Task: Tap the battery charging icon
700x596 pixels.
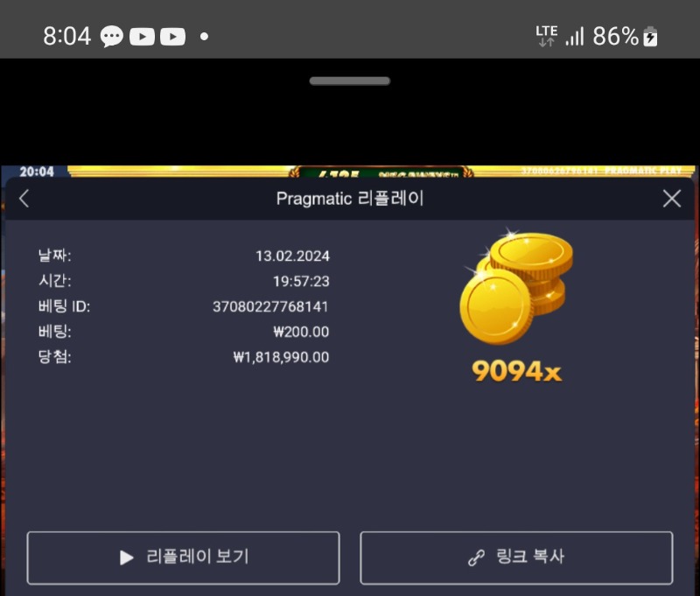Action: 650,36
